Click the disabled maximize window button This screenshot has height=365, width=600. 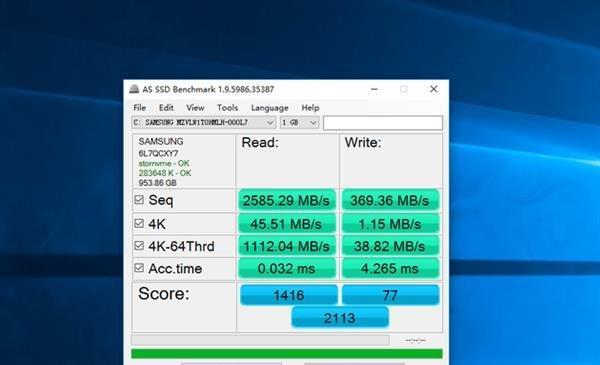point(404,89)
